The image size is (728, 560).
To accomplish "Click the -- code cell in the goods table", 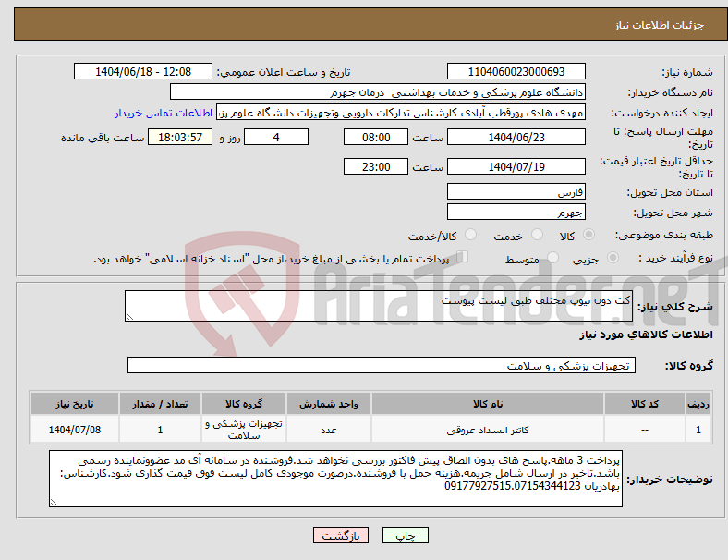I will (645, 430).
